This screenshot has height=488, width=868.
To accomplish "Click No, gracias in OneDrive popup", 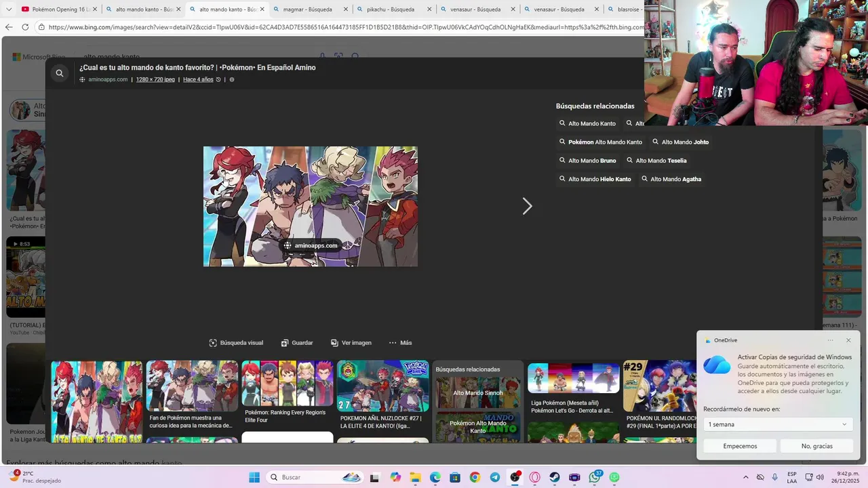I will (x=816, y=446).
